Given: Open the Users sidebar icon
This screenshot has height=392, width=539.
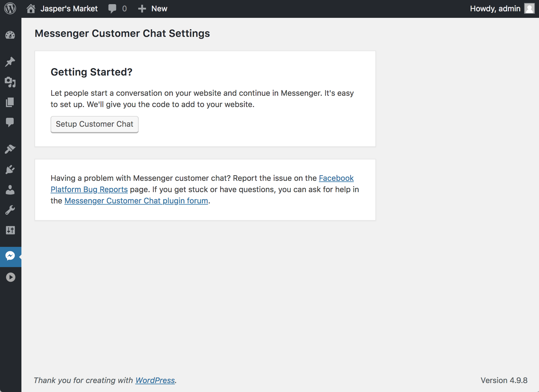Looking at the screenshot, I should pyautogui.click(x=10, y=190).
